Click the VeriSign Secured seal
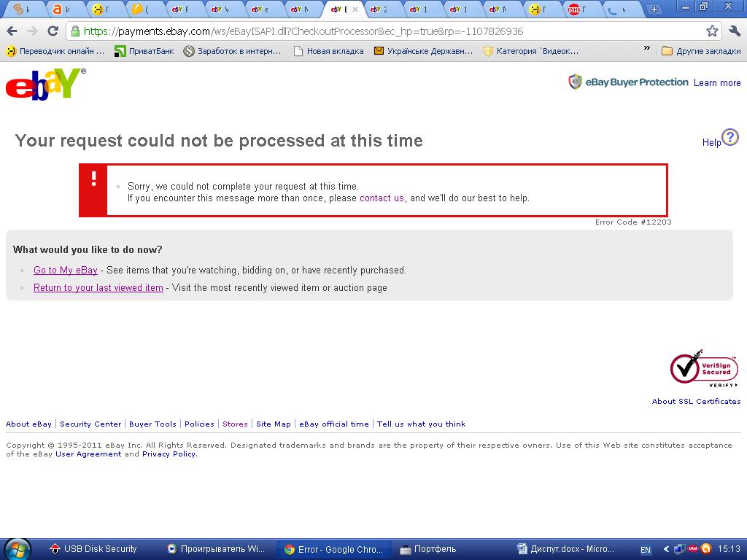This screenshot has width=747, height=560. point(704,368)
